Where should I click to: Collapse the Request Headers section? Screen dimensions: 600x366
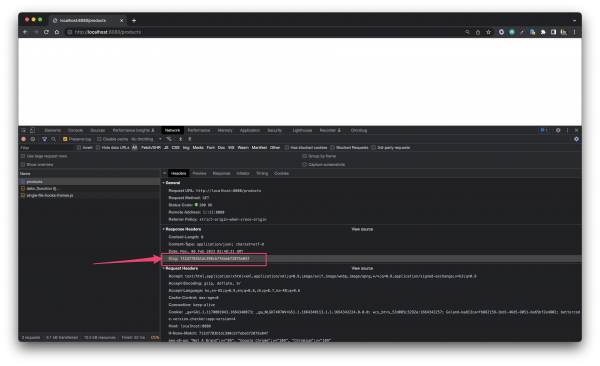coord(164,268)
